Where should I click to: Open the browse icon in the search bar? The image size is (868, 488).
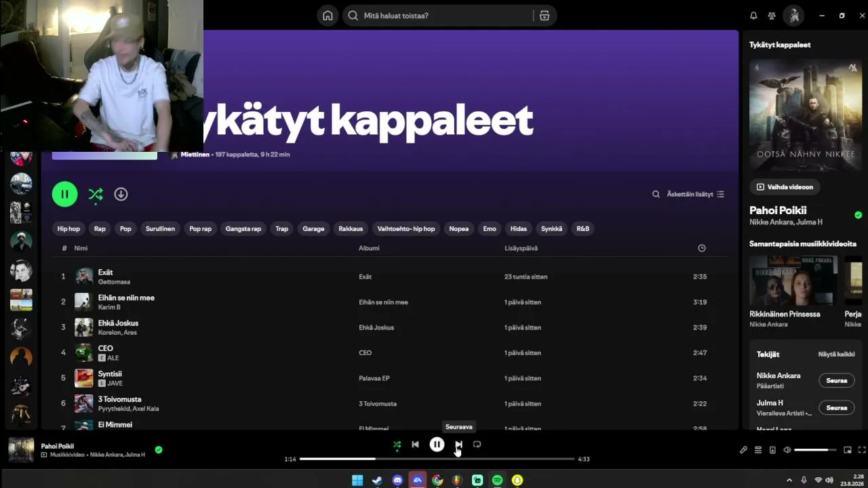pos(544,16)
